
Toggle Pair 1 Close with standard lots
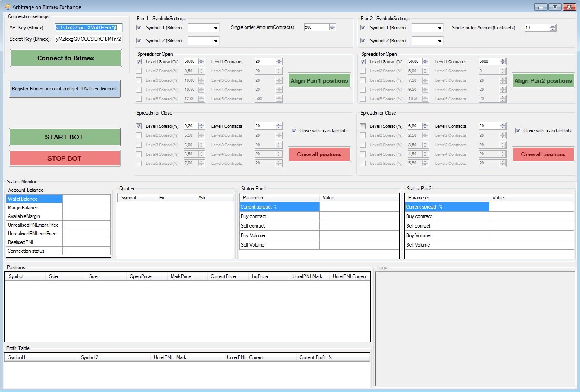click(295, 131)
